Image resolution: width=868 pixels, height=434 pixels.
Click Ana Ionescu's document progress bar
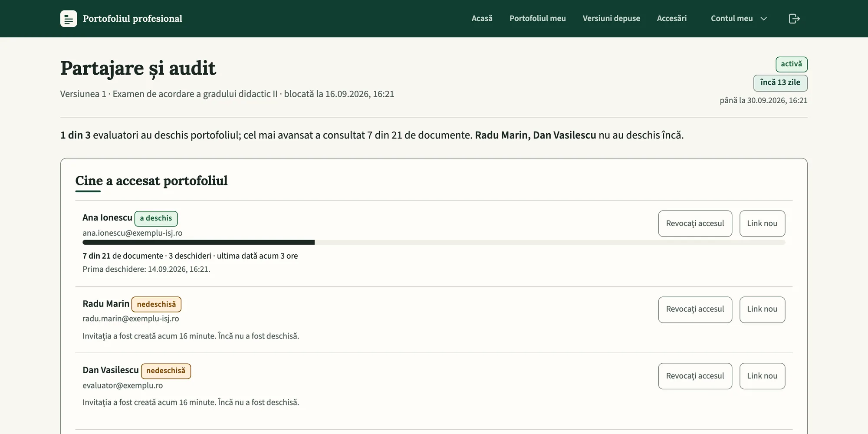pyautogui.click(x=434, y=242)
